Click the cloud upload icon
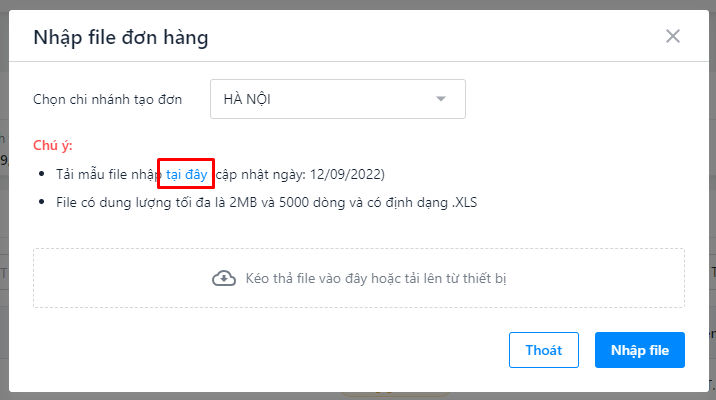716x400 pixels. coord(224,278)
